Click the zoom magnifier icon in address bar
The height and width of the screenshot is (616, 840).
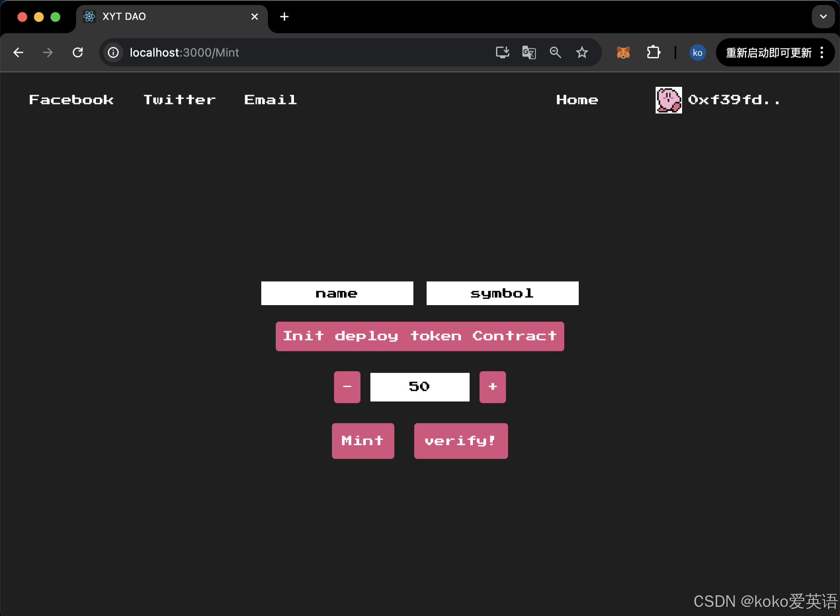(555, 53)
